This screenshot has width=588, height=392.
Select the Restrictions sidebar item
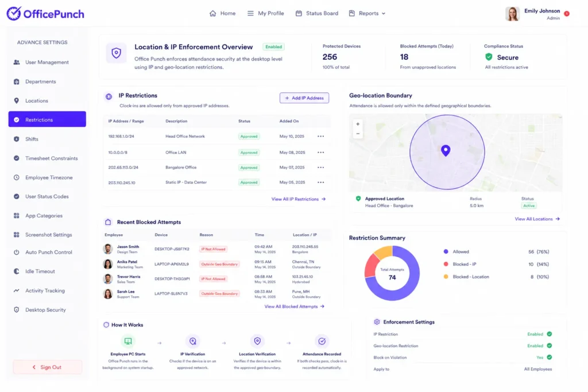(47, 119)
